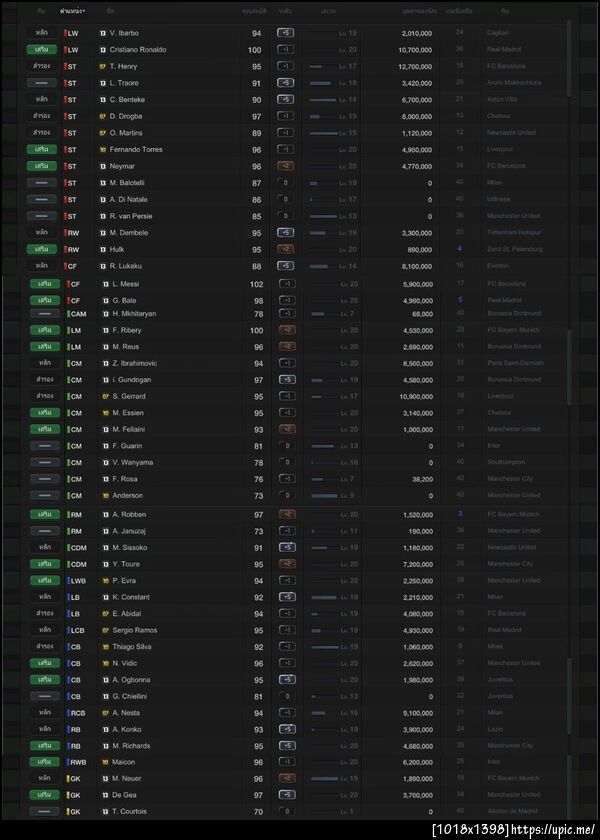Click the GK position badge for T. Courtois
This screenshot has width=600, height=840.
click(72, 811)
